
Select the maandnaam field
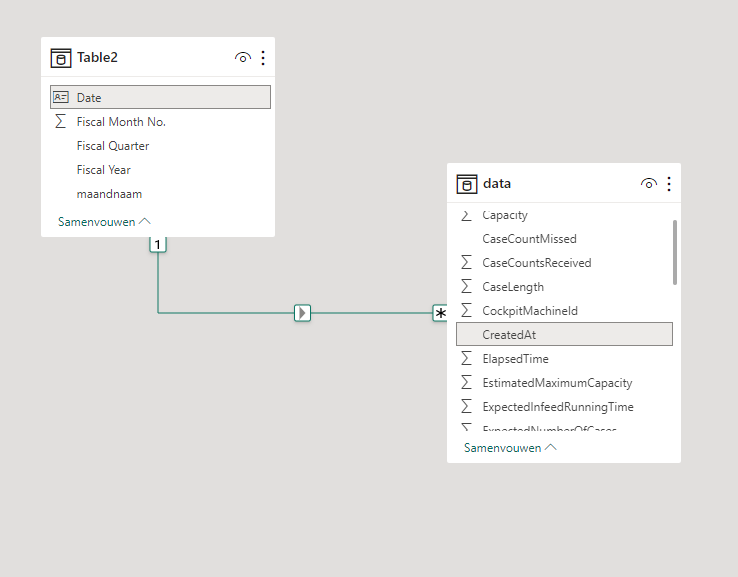tap(160, 193)
